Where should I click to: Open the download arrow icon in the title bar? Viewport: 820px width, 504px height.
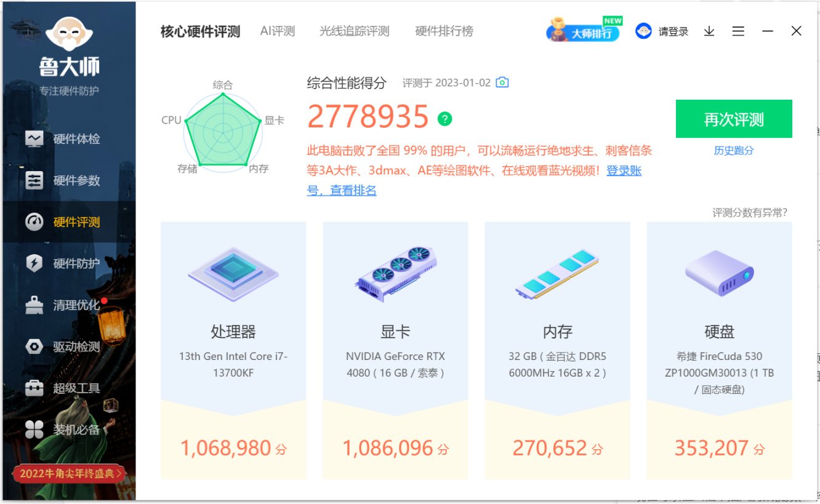709,31
